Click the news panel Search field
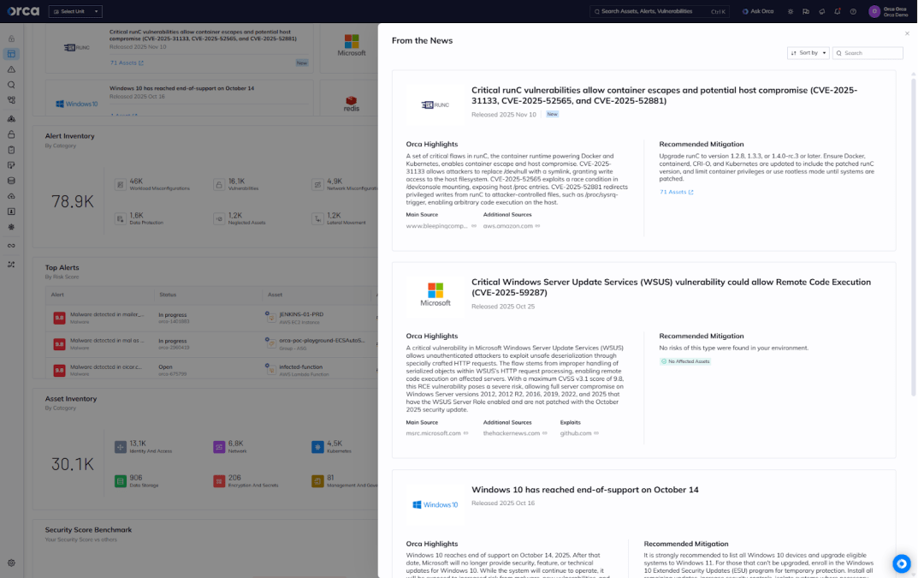Image resolution: width=924 pixels, height=578 pixels. pyautogui.click(x=871, y=53)
